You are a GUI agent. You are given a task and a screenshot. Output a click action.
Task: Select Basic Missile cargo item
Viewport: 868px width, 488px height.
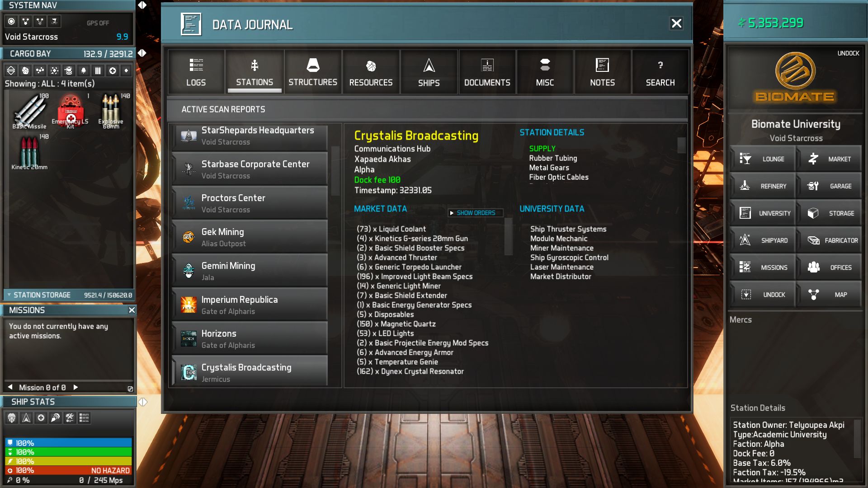point(29,112)
